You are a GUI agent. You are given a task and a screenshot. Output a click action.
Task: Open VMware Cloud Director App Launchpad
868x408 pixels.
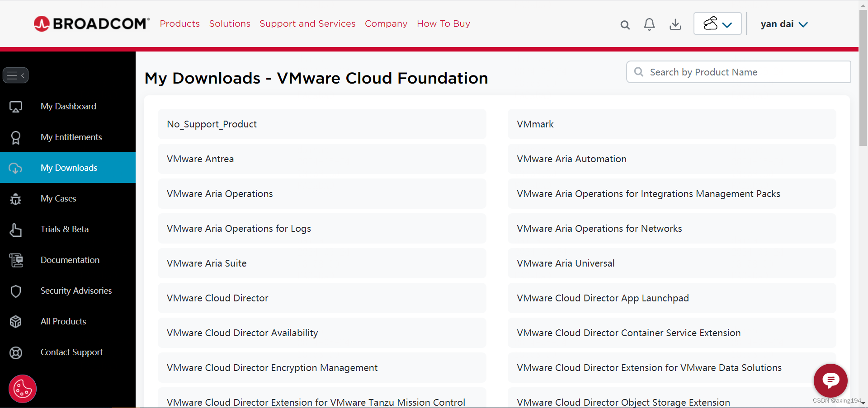(x=672, y=298)
